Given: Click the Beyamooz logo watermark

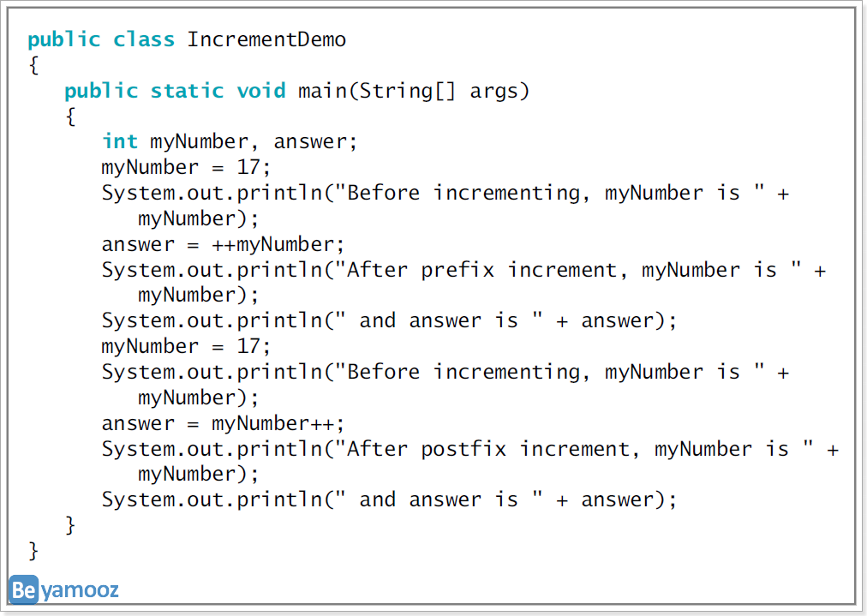Looking at the screenshot, I should (x=63, y=589).
